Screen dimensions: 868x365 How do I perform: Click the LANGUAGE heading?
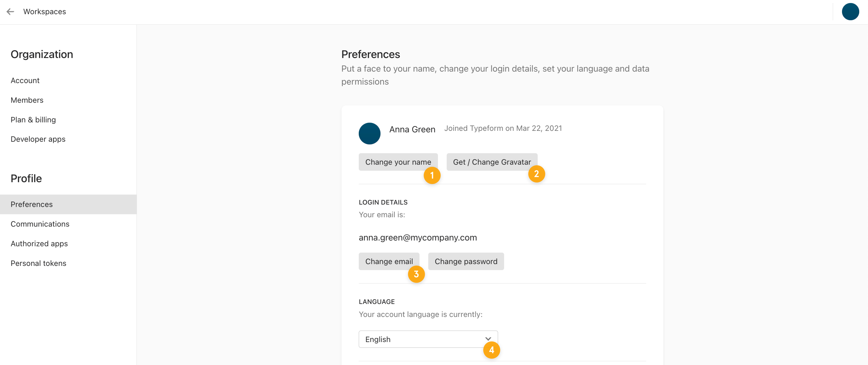coord(376,302)
